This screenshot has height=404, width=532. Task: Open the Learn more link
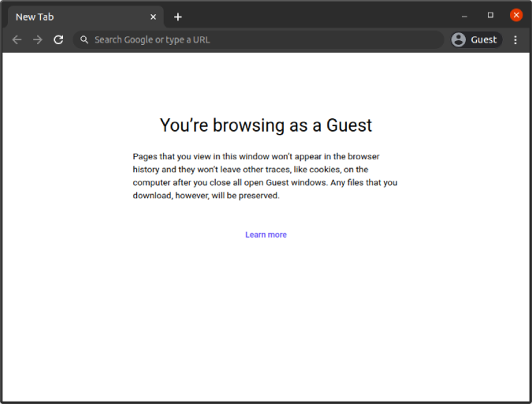266,235
